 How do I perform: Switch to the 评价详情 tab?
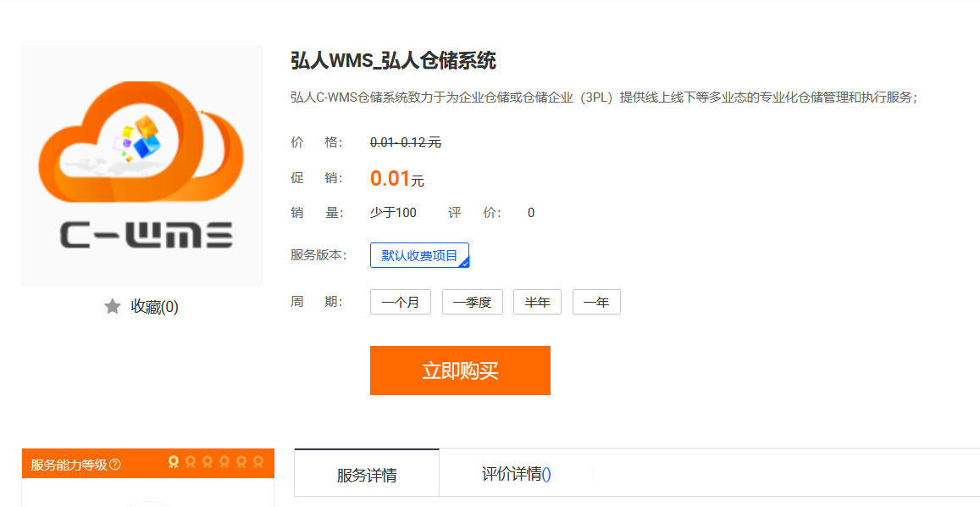[x=516, y=474]
